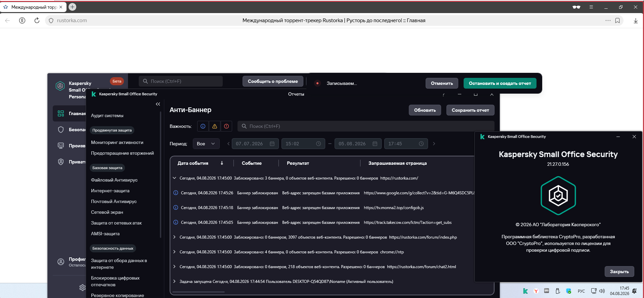
Task: Open the volume control in the system tray
Action: click(x=602, y=291)
